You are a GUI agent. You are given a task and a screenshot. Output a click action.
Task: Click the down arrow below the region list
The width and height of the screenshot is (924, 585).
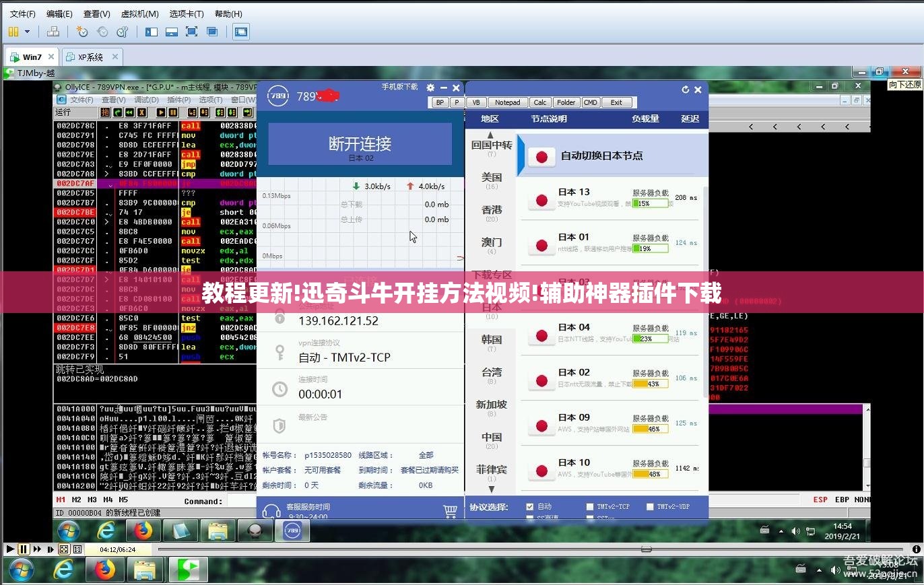click(x=491, y=489)
